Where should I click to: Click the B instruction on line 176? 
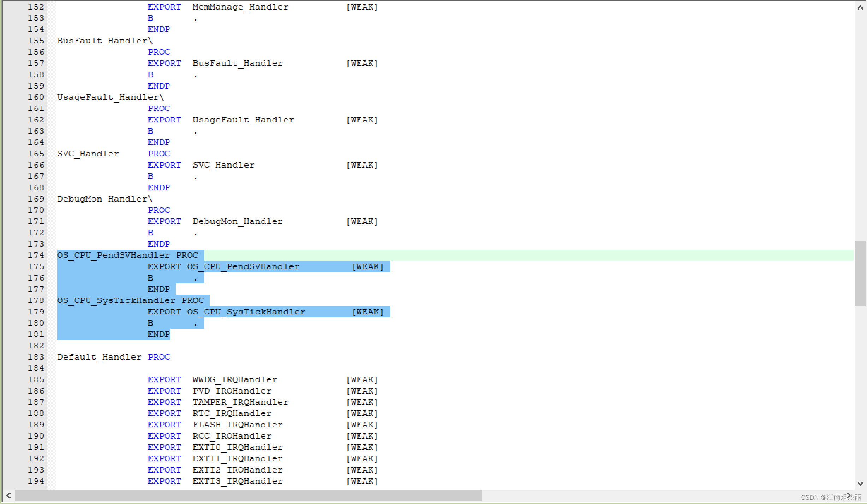tap(150, 278)
